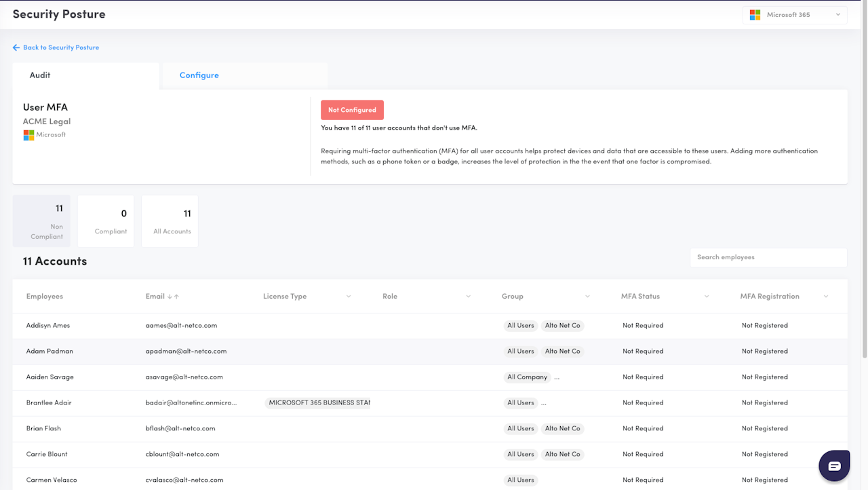This screenshot has height=490, width=868.
Task: Expand the MFA Registration filter
Action: (x=826, y=297)
